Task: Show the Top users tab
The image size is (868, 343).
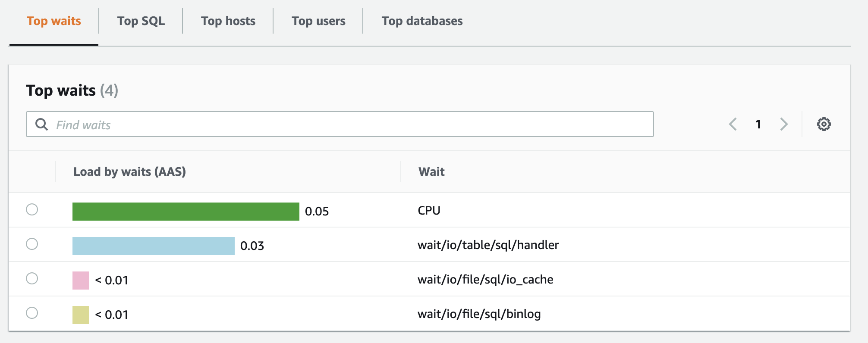Action: tap(318, 21)
